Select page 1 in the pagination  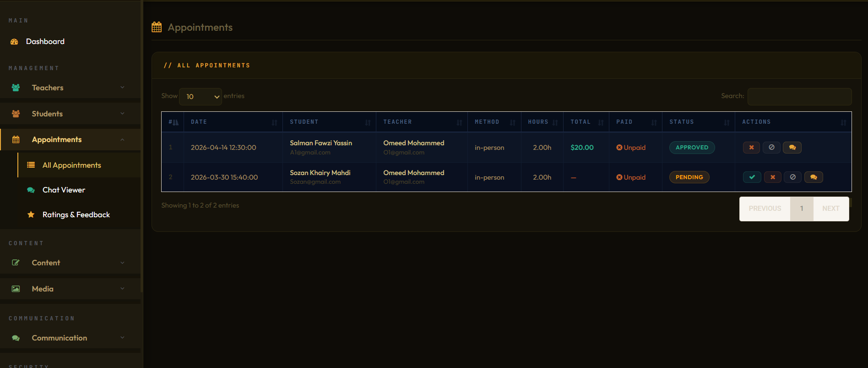click(x=802, y=209)
